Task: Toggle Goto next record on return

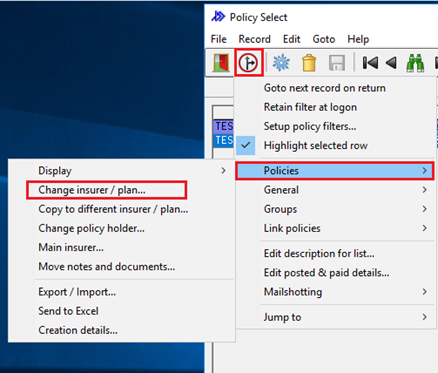Action: coord(336,88)
